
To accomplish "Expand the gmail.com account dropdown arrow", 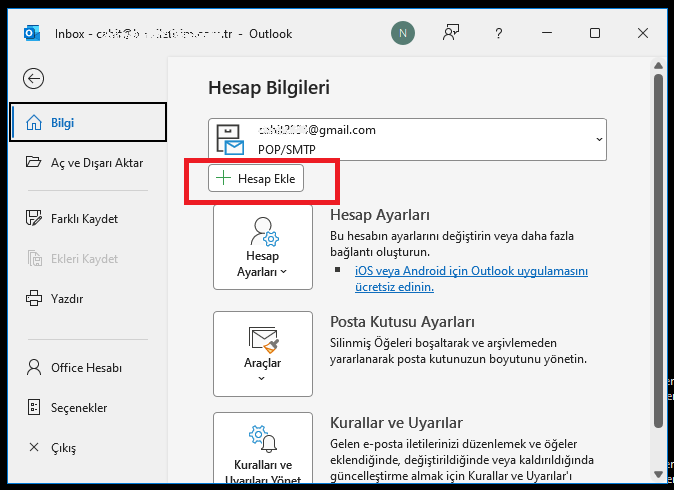I will [599, 139].
